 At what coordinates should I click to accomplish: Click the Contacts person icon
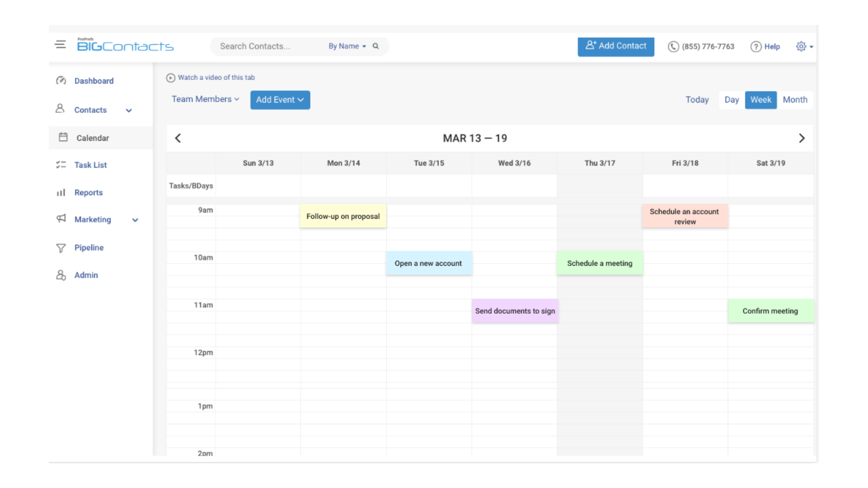[60, 108]
